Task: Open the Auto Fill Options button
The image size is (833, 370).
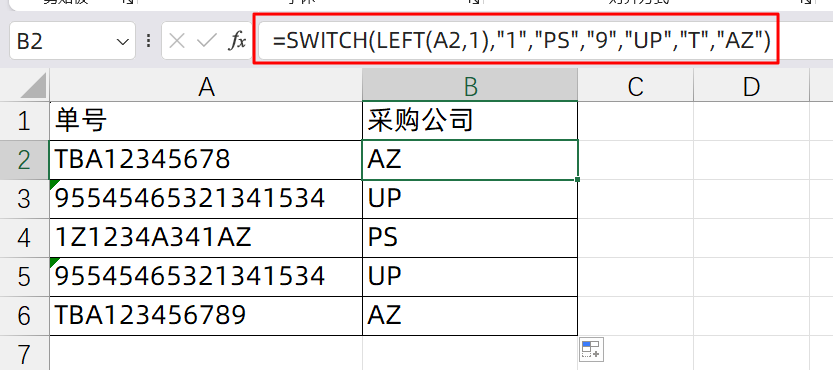Action: tap(591, 350)
